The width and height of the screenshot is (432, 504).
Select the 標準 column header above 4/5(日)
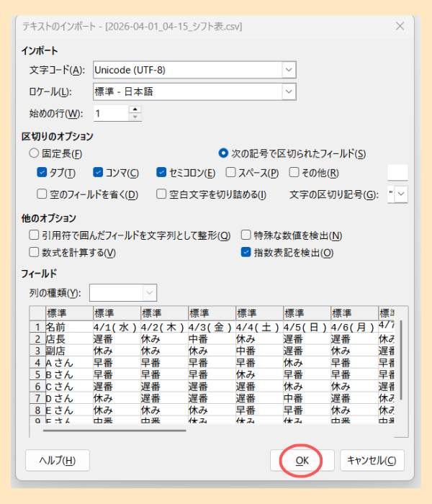pos(307,313)
